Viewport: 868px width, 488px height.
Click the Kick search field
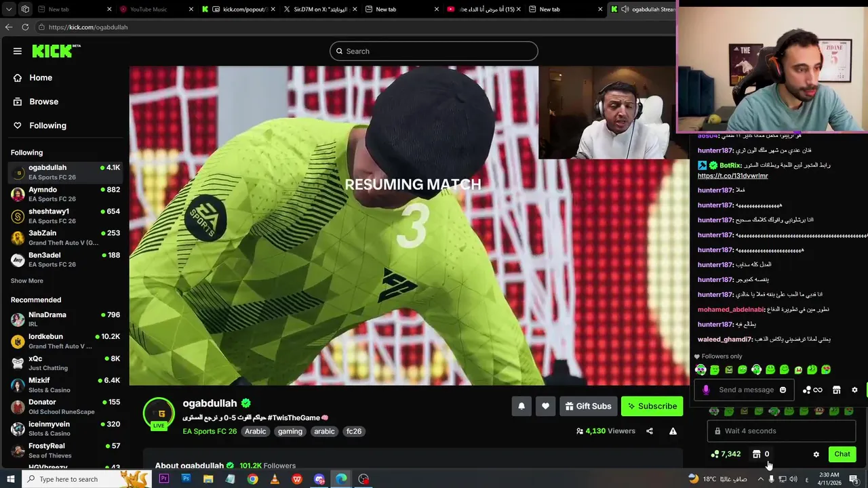(434, 51)
